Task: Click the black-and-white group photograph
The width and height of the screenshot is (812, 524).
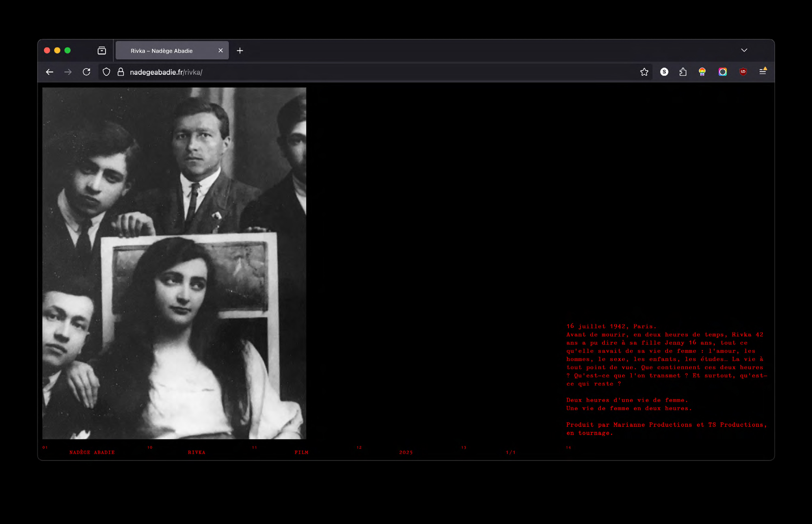Action: (x=174, y=263)
